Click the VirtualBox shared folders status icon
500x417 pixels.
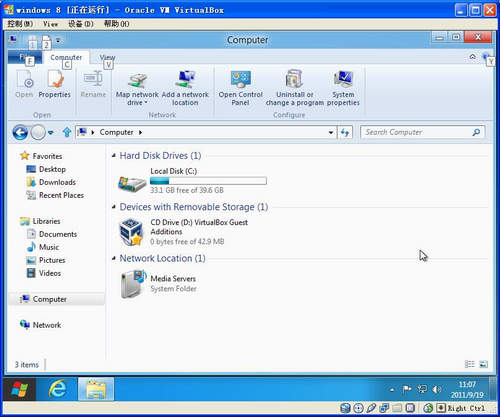398,408
